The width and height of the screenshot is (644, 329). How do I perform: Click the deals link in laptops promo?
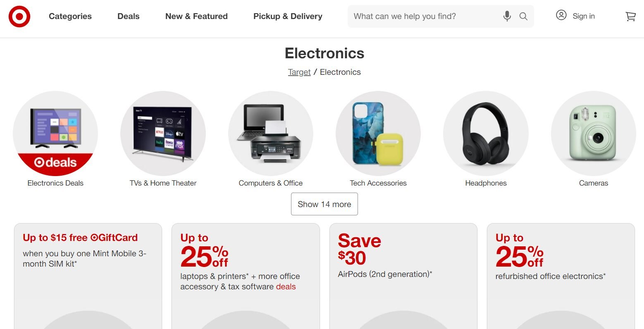pos(287,286)
